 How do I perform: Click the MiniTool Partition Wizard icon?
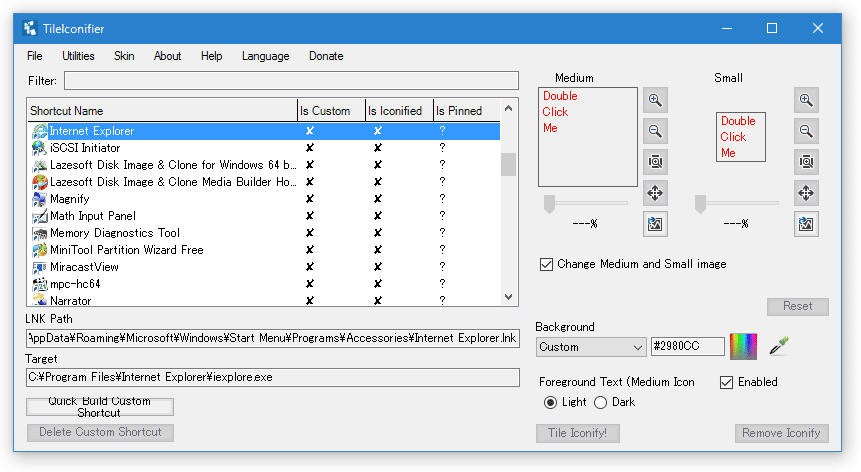coord(40,250)
